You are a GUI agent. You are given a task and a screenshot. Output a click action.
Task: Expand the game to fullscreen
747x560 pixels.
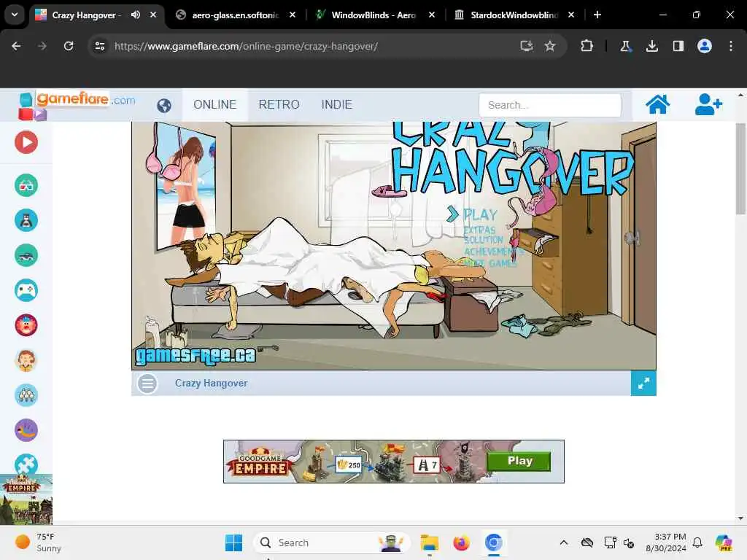tap(643, 384)
